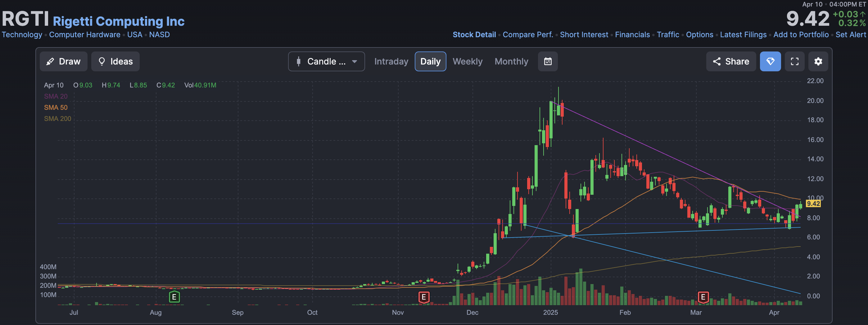
Task: Click the August earnings E marker
Action: pyautogui.click(x=174, y=297)
